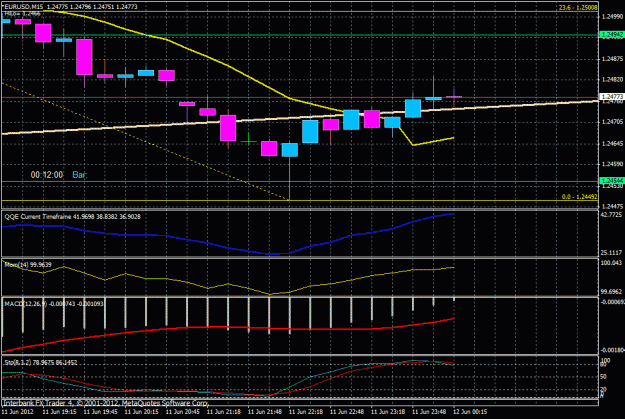Click the current price tag 1.24773
This screenshot has height=419, width=625.
pos(611,96)
